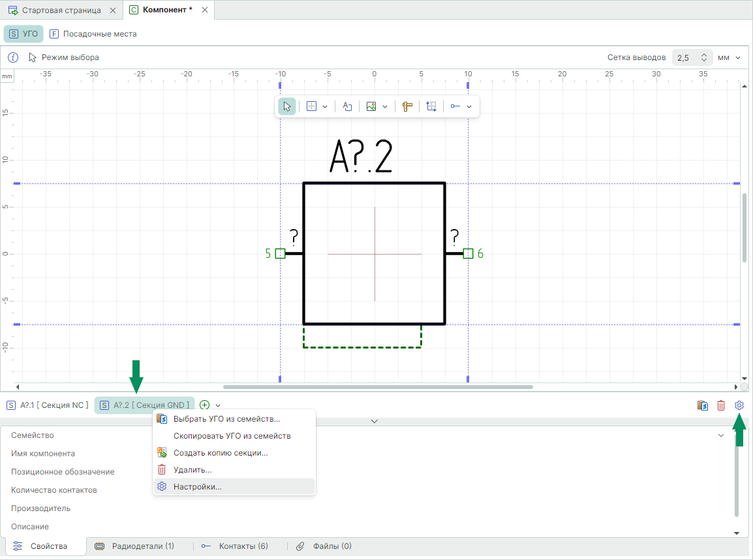Click the red trash delete icon
Viewport: 753px width, 560px height.
pos(721,405)
